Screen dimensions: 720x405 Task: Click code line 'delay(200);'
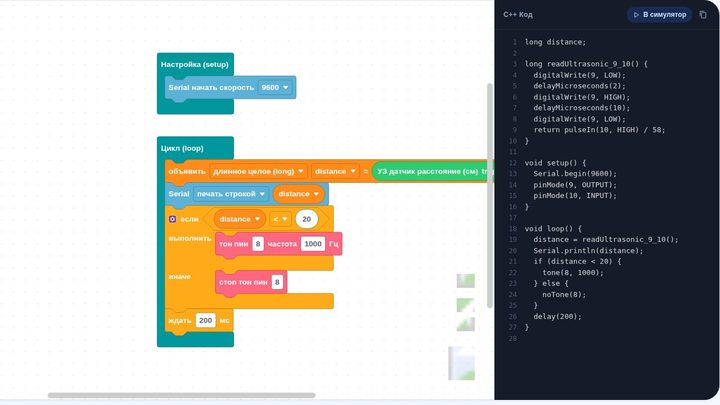click(557, 316)
